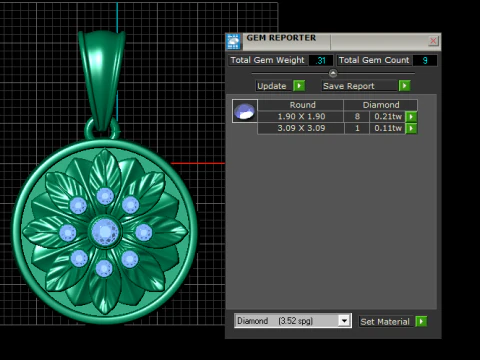Click the Total Gem Count value 9
Viewport: 480px width, 360px height.
click(x=425, y=60)
